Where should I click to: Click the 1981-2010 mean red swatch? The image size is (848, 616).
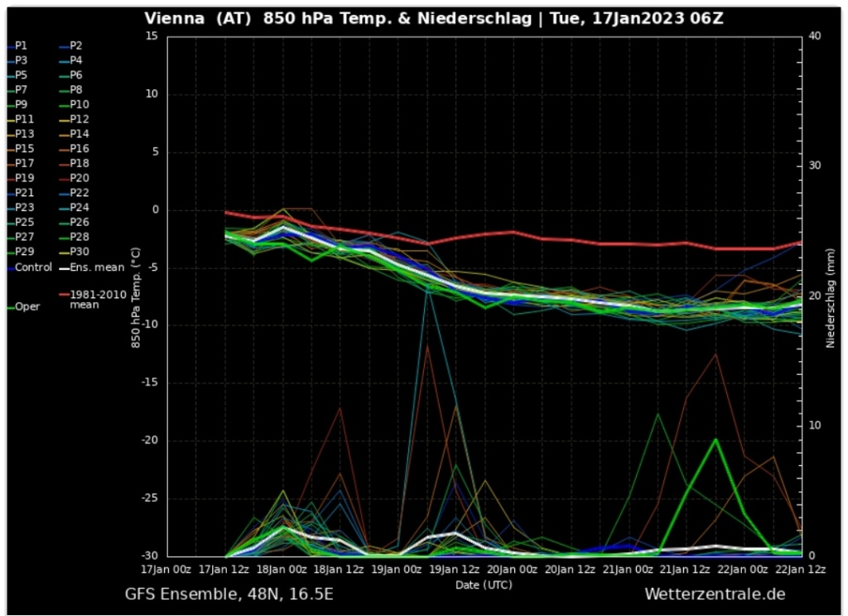click(x=63, y=294)
